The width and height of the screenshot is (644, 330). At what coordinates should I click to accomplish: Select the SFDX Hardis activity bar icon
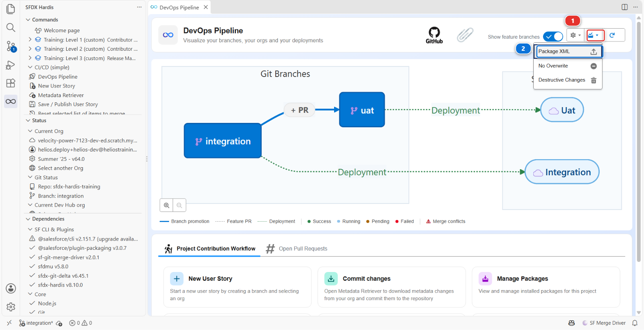pos(11,102)
